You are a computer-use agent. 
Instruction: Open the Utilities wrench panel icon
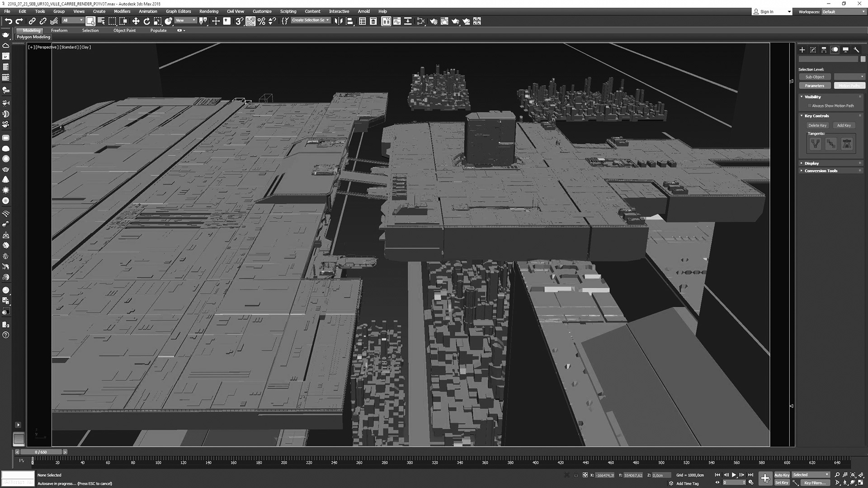pos(856,50)
